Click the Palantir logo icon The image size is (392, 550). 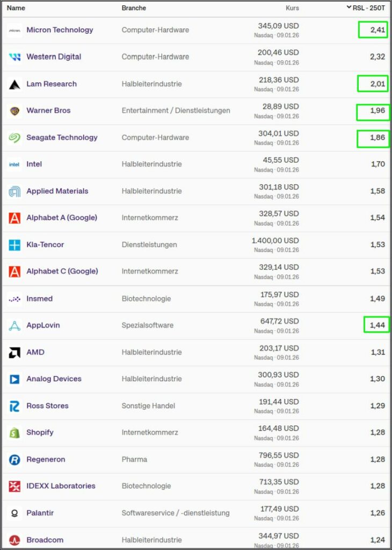[x=14, y=513]
